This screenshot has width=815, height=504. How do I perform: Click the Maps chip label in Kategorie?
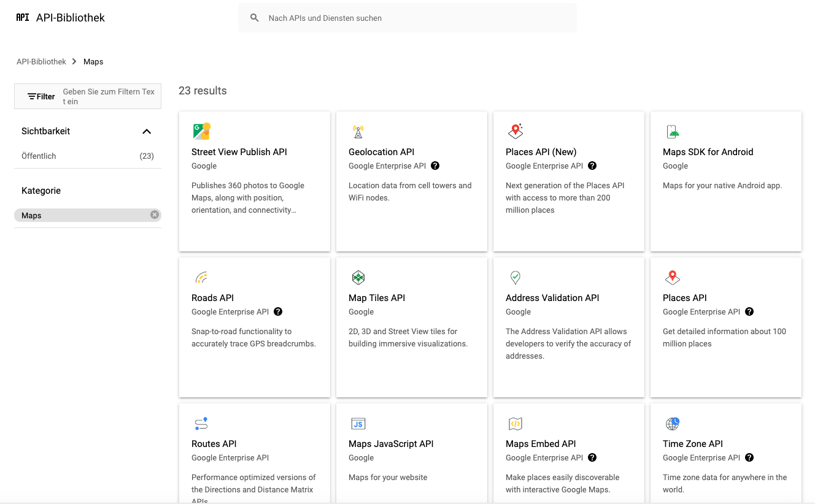pos(31,215)
